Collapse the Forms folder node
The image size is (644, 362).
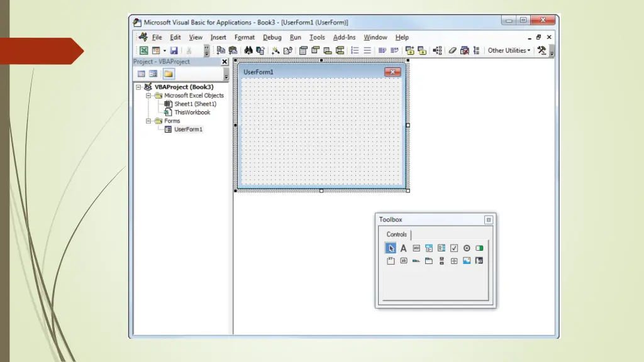pos(148,121)
